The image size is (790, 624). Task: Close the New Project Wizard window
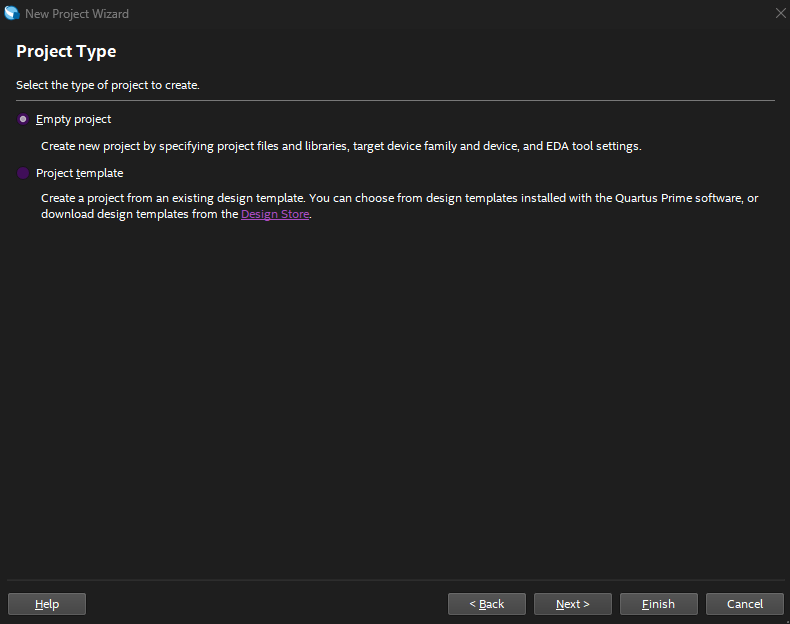coord(780,14)
